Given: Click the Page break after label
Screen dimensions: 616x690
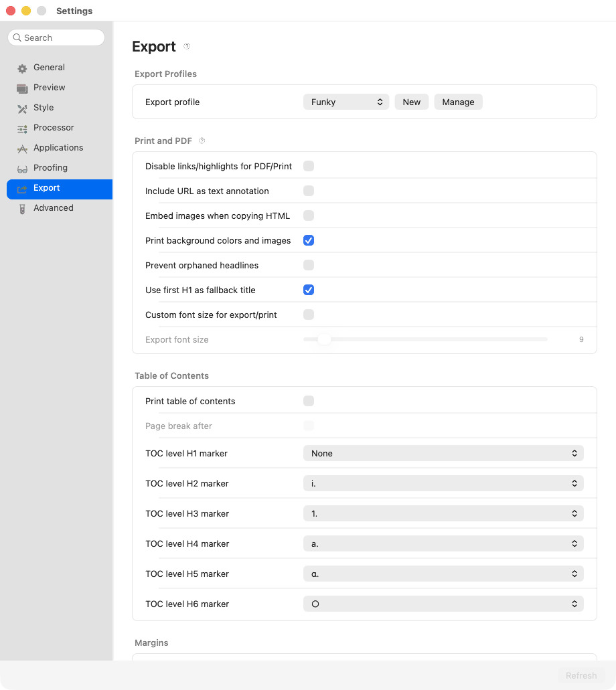Looking at the screenshot, I should coord(179,426).
